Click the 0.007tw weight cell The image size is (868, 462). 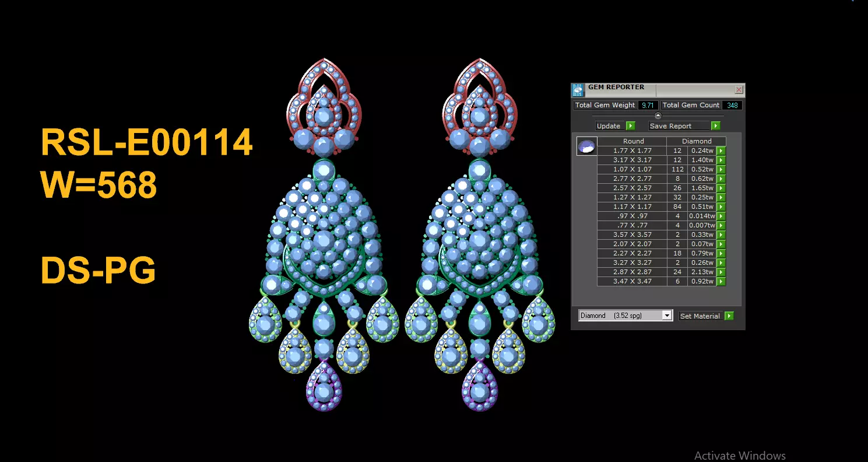click(x=702, y=225)
